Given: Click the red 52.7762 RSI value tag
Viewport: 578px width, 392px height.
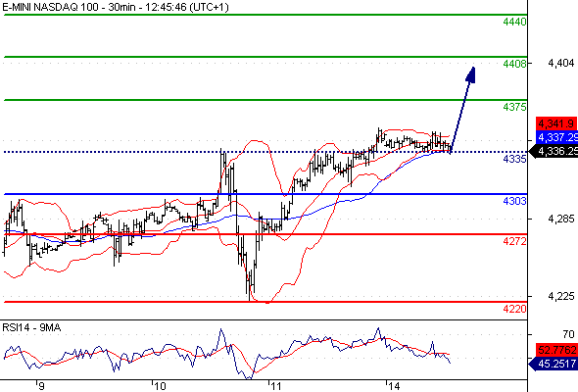Looking at the screenshot, I should click(556, 350).
